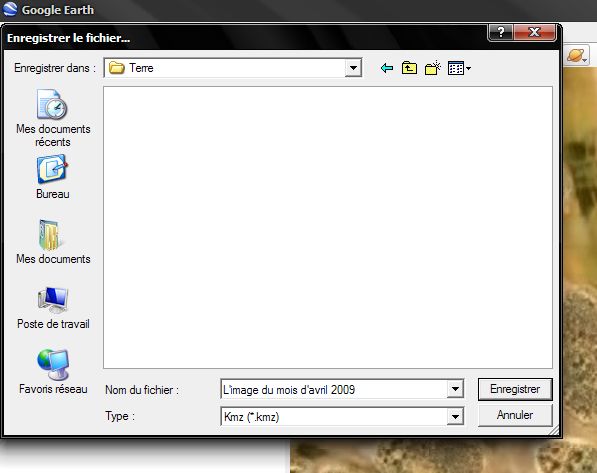
Task: Click the Enregistrer button
Action: pyautogui.click(x=515, y=389)
